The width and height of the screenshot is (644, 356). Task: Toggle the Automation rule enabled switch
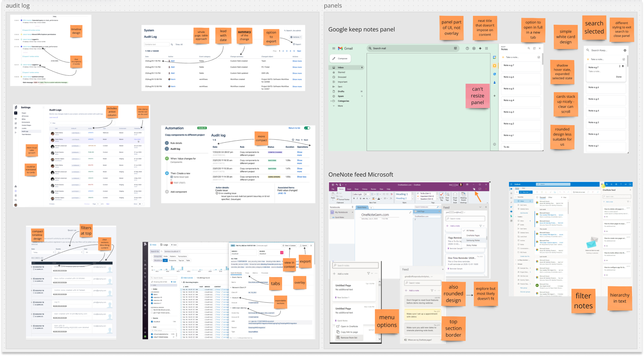tap(307, 128)
